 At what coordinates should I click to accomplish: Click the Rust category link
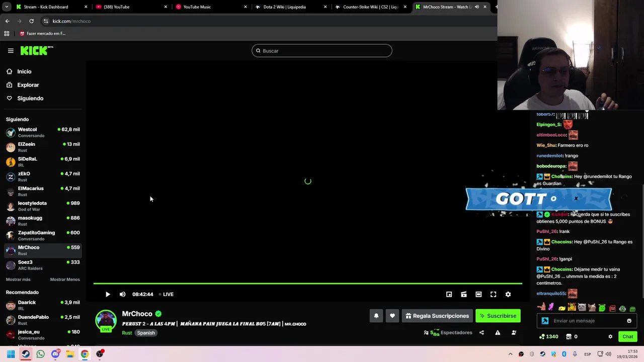[x=127, y=333]
